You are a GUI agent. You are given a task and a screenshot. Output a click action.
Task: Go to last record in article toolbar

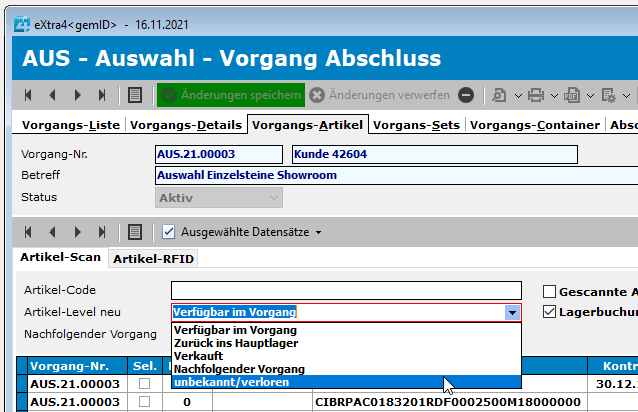click(102, 232)
